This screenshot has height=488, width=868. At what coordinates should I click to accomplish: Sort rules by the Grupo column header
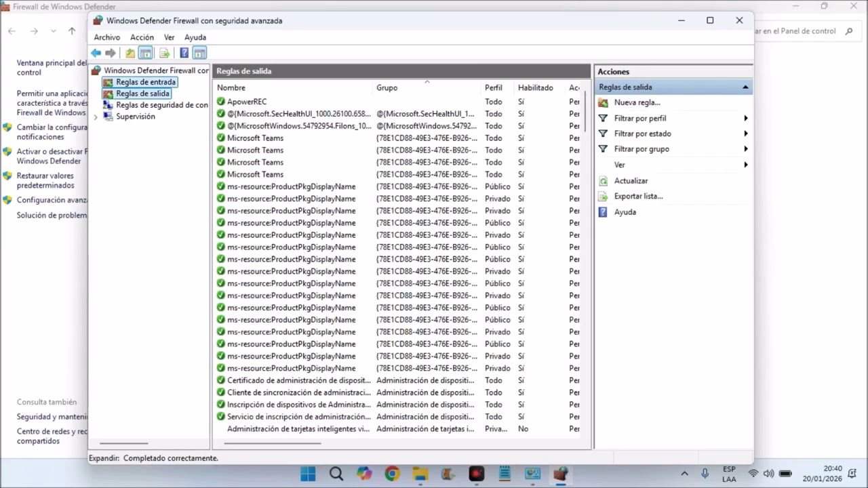pyautogui.click(x=387, y=87)
